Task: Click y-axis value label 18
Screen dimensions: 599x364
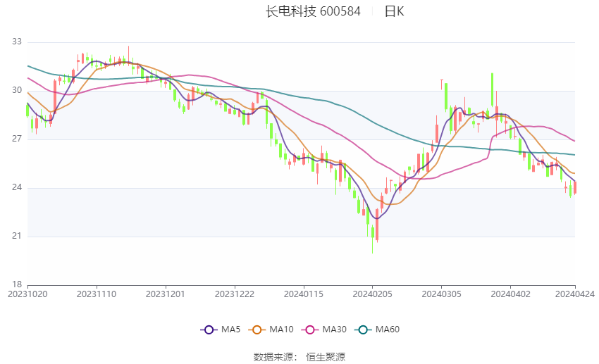Action: pyautogui.click(x=17, y=284)
